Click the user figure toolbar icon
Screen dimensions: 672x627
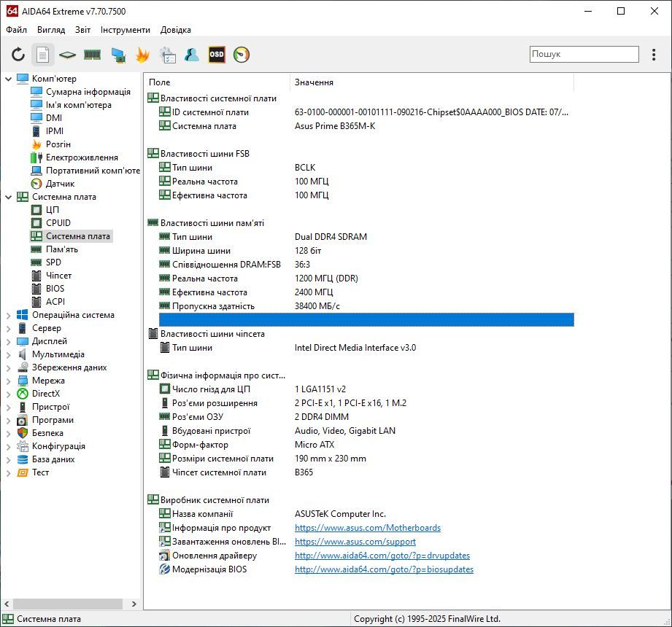tap(192, 55)
